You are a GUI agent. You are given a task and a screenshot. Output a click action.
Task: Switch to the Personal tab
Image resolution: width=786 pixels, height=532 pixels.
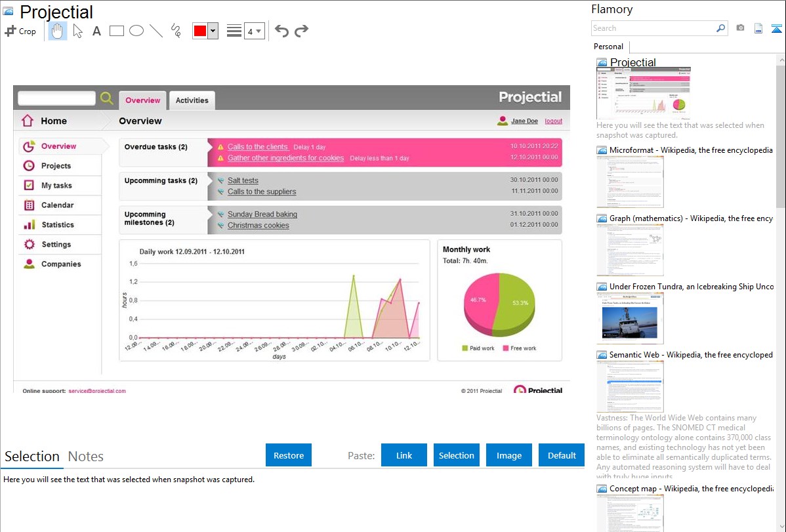pos(609,47)
